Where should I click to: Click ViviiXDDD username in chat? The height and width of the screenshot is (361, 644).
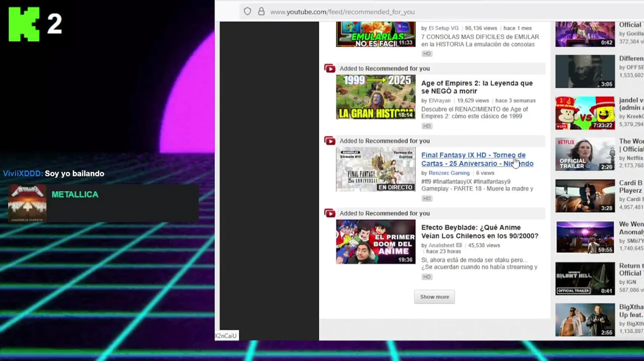point(23,173)
